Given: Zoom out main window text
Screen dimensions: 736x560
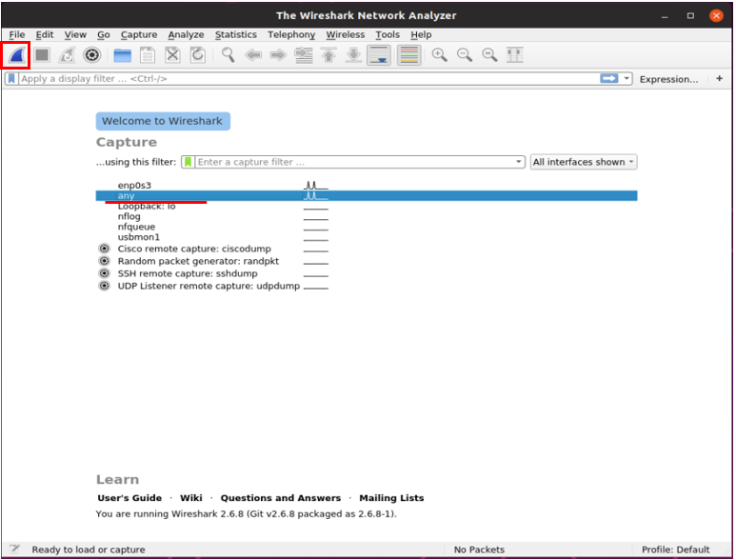Looking at the screenshot, I should (x=465, y=55).
